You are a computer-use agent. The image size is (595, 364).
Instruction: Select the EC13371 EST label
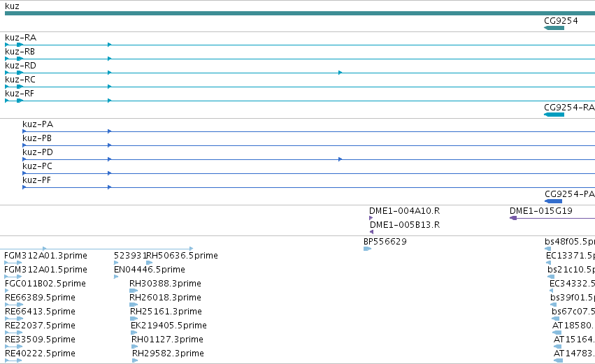coord(571,256)
